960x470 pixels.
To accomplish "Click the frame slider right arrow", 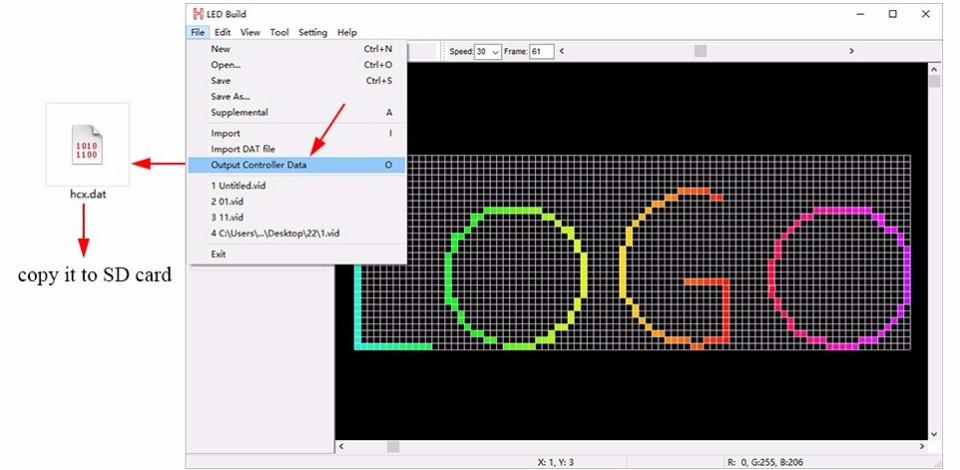I will (x=851, y=51).
